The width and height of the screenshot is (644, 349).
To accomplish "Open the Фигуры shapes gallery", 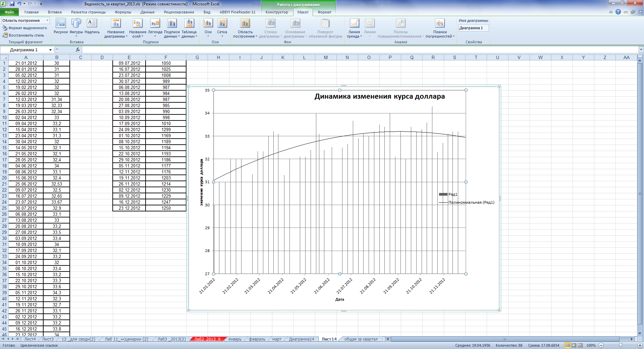I will 76,27.
